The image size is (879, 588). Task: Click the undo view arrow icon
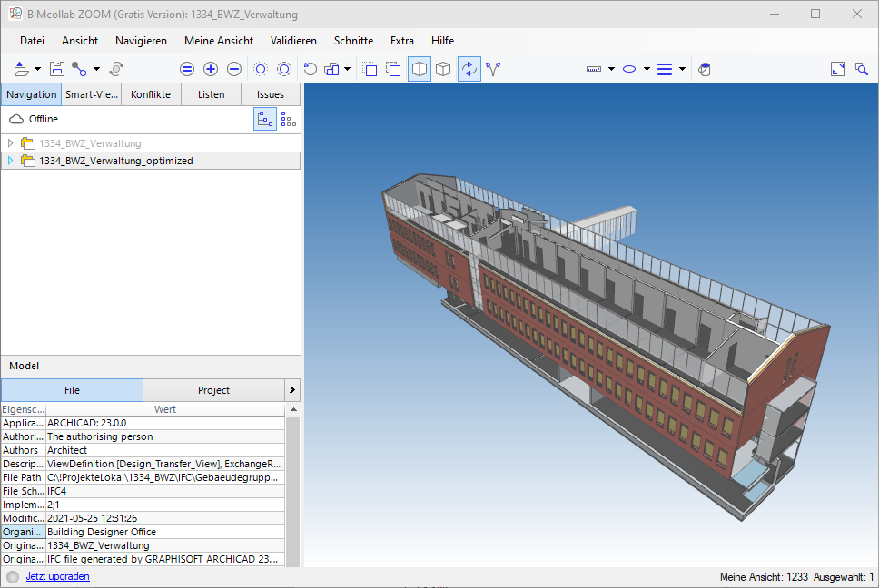click(310, 70)
